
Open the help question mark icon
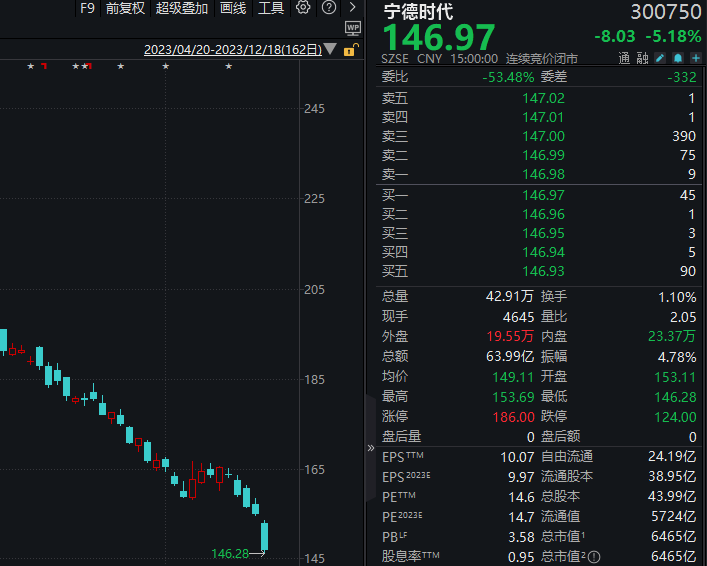(x=329, y=7)
